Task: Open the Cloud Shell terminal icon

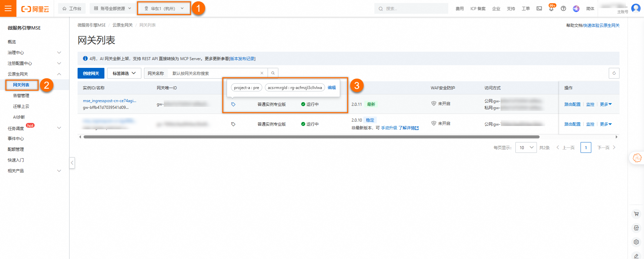Action: (x=539, y=9)
